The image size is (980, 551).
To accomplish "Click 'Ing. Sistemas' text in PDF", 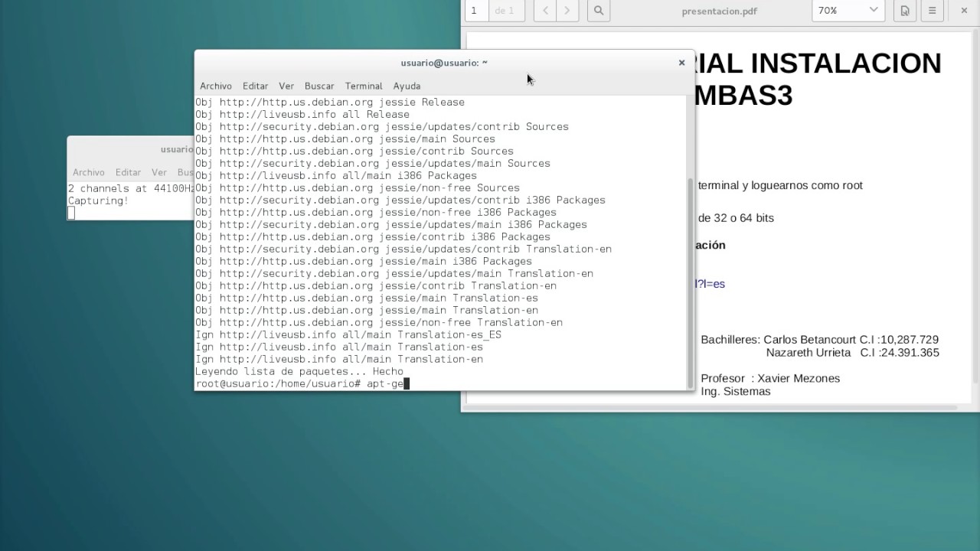I will [x=736, y=391].
